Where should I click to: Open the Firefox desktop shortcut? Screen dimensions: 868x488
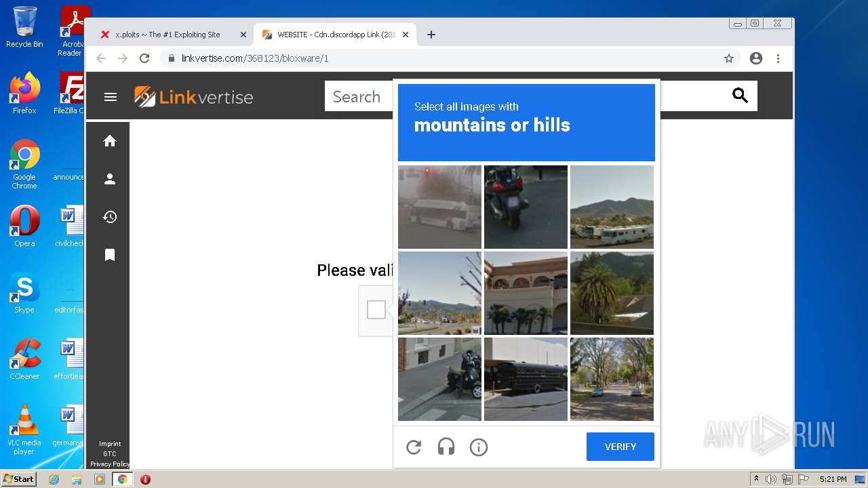24,93
